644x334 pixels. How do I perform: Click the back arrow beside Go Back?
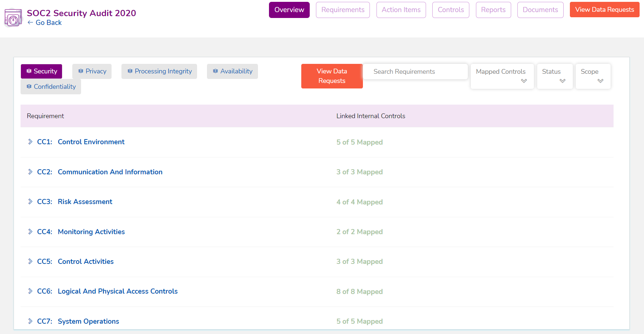pyautogui.click(x=30, y=22)
